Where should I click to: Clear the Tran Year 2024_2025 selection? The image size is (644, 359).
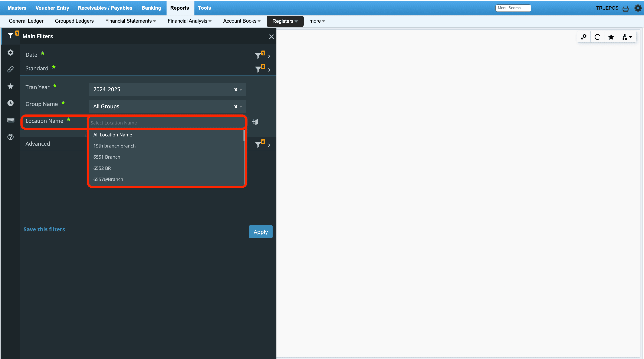point(236,90)
